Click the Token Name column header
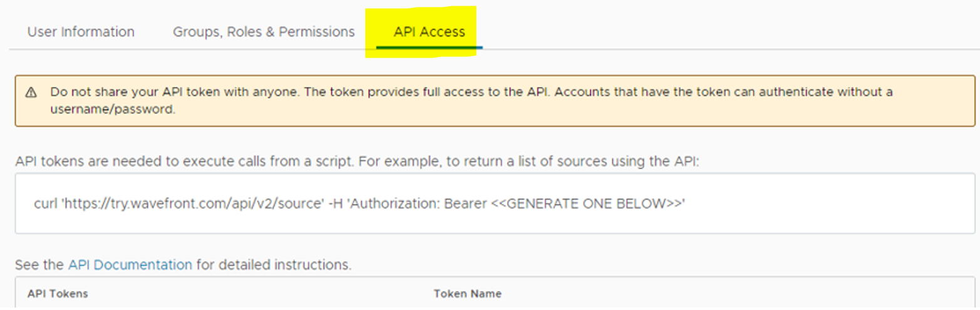Viewport: 980px width, 310px height. tap(467, 294)
